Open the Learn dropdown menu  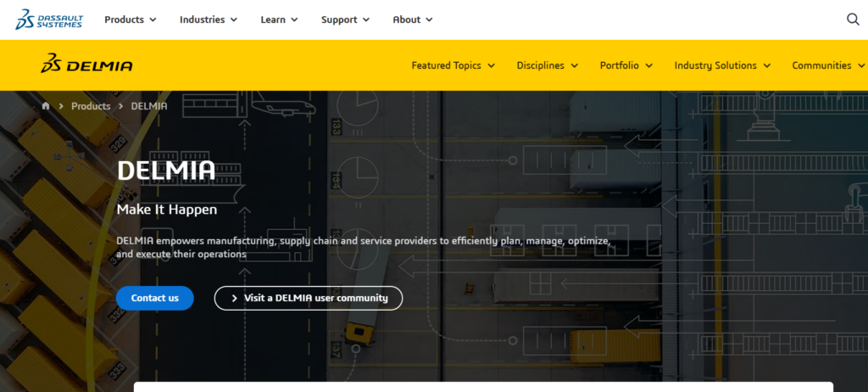(x=279, y=20)
